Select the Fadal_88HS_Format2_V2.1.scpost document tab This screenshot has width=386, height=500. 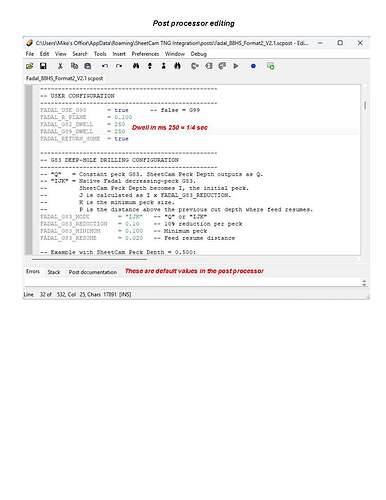(x=64, y=78)
